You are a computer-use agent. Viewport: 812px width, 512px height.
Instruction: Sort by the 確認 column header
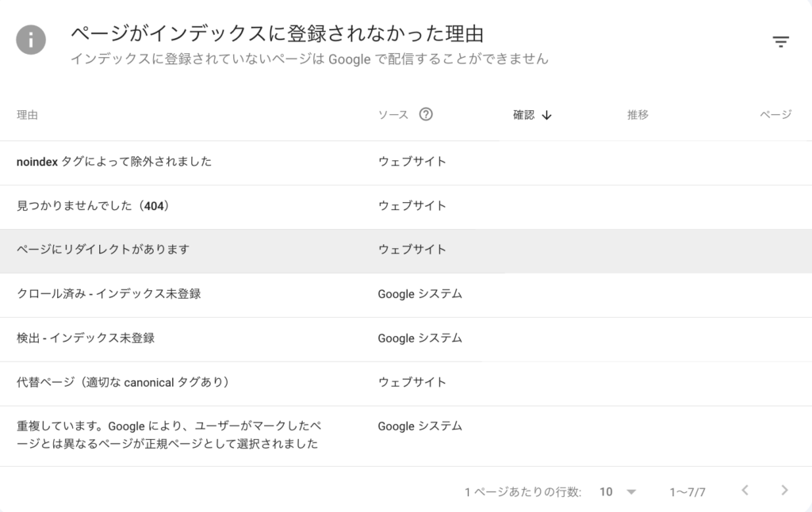[x=523, y=115]
